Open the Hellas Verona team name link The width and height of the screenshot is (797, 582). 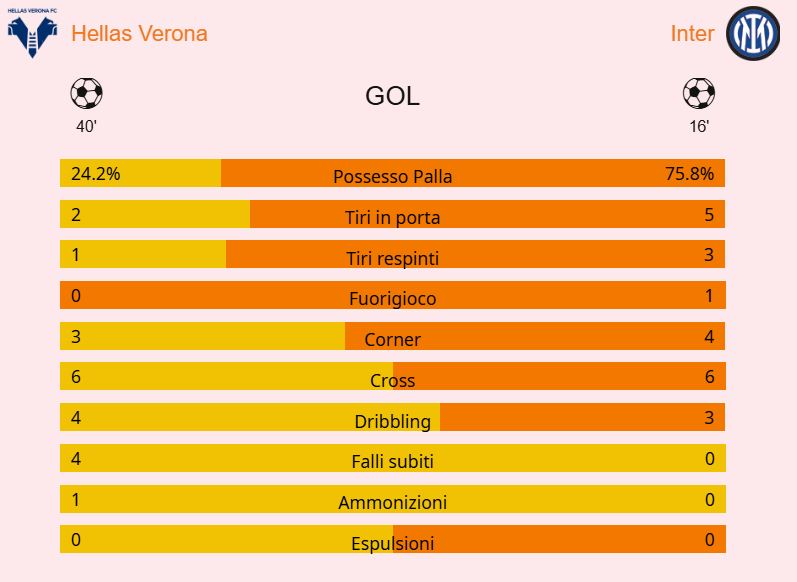coord(139,33)
